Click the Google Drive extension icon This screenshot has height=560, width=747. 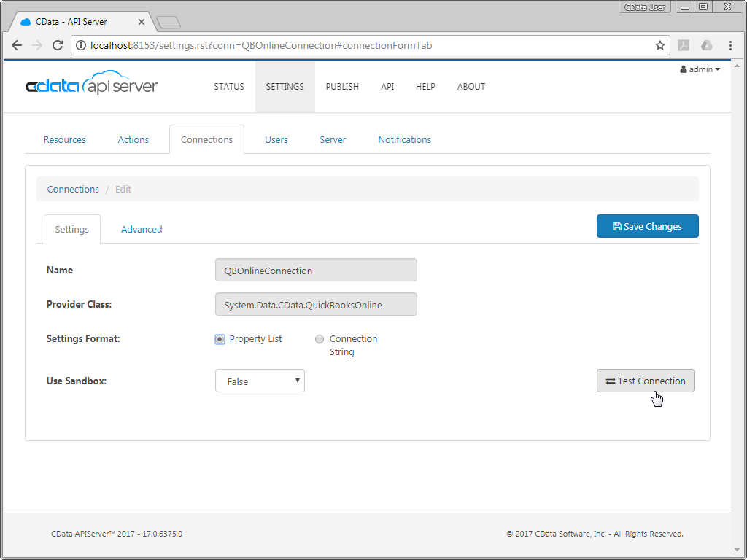point(706,45)
